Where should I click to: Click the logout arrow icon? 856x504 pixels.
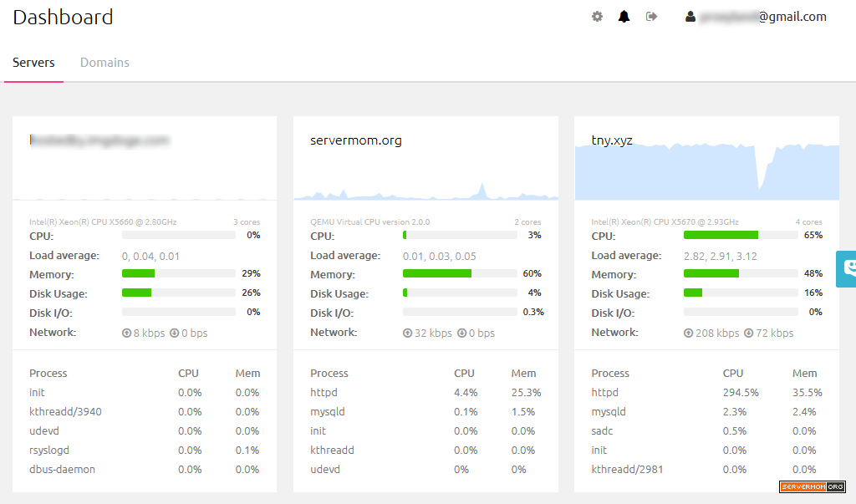point(651,17)
